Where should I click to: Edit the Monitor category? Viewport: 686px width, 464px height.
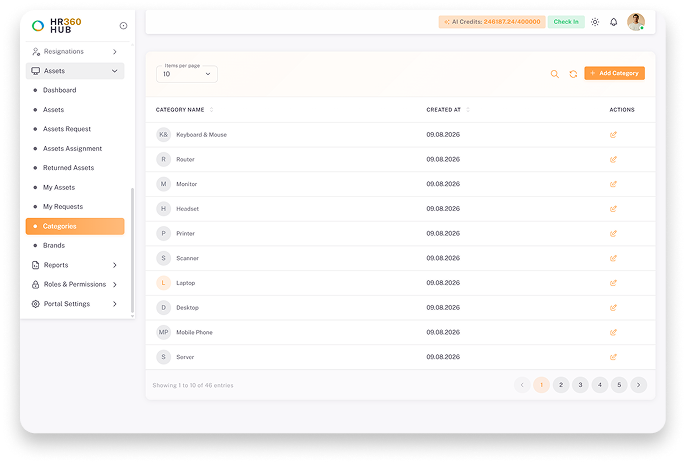tap(613, 184)
